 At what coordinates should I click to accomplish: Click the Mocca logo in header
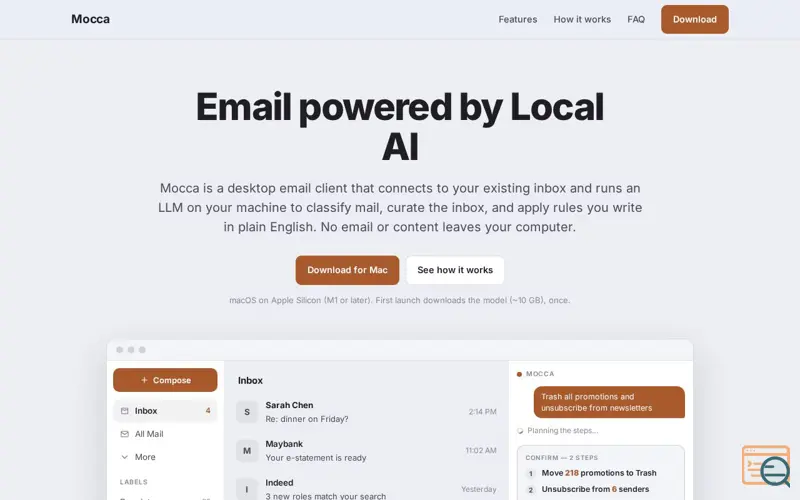coord(90,19)
